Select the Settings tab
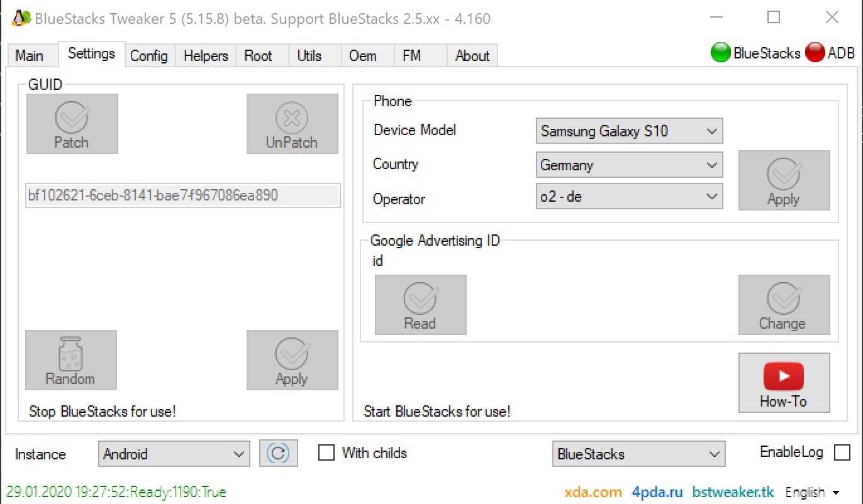Screen dimensions: 863x504 (92, 54)
